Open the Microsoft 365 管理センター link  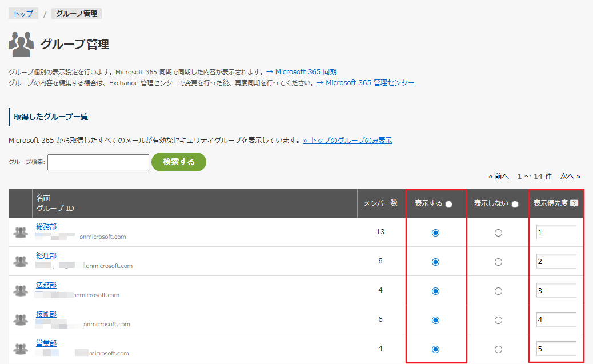tap(365, 82)
